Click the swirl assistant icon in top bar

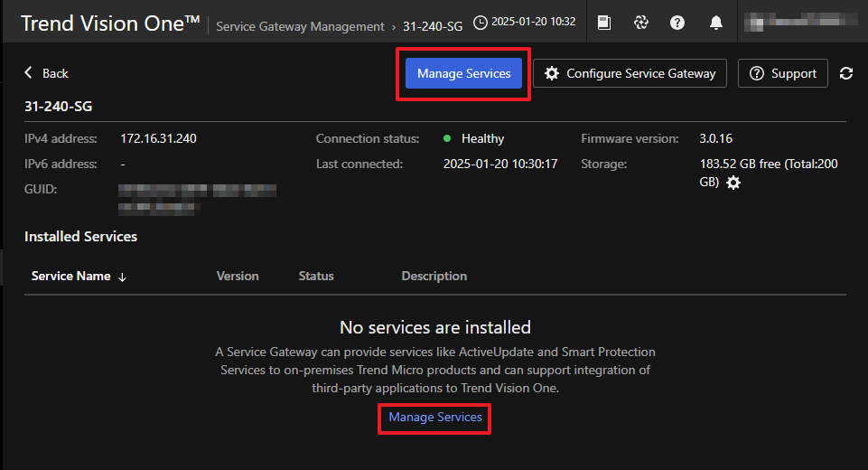641,23
